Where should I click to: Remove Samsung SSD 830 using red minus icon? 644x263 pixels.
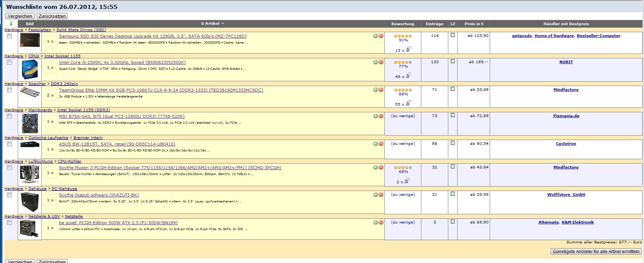(x=381, y=36)
